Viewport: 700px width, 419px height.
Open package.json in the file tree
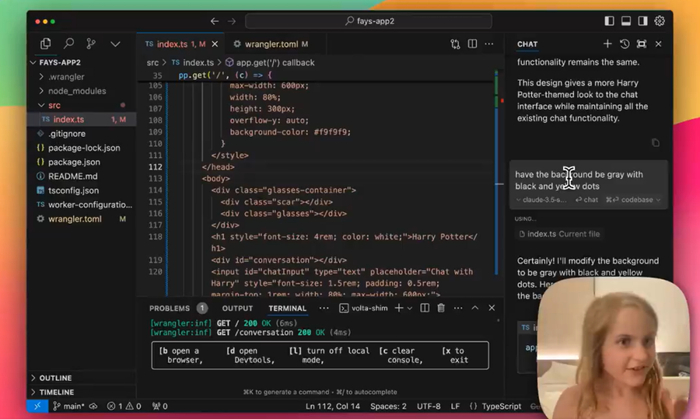[73, 161]
